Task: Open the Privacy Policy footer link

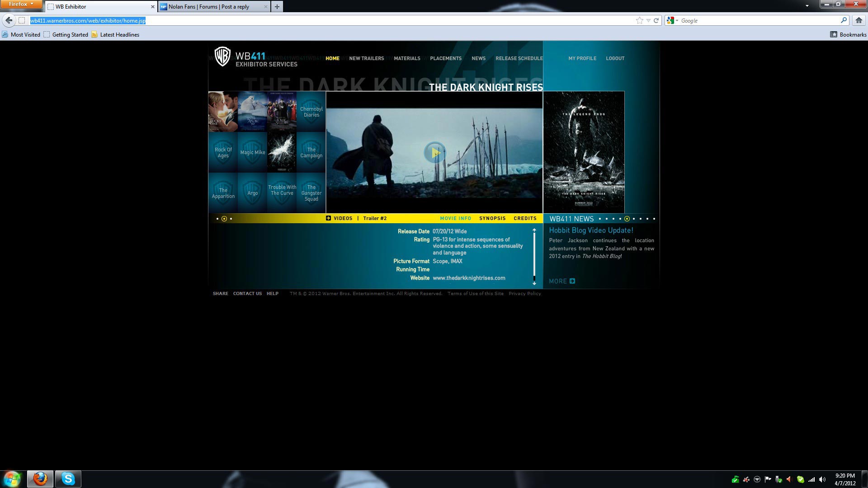Action: click(x=524, y=294)
